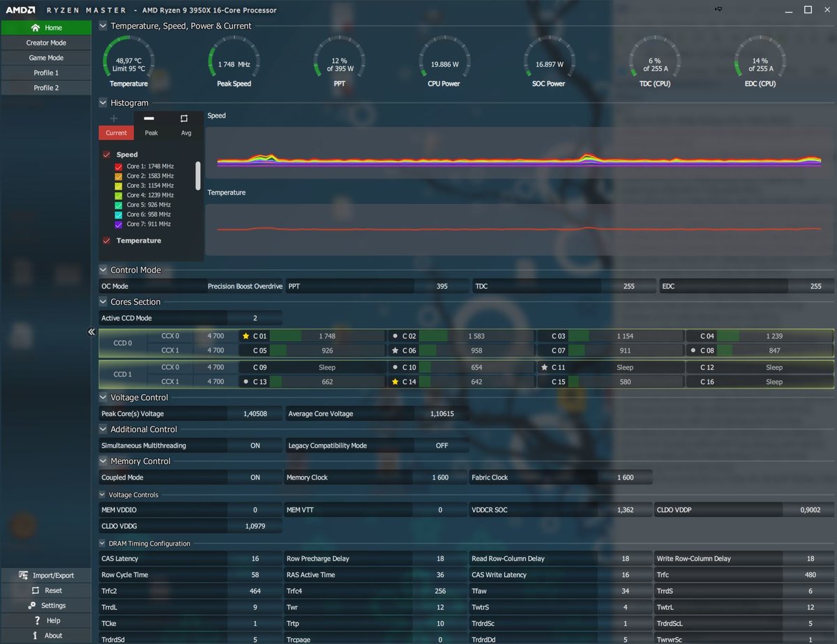
Task: Click the AMD logo in title bar
Action: [20, 10]
